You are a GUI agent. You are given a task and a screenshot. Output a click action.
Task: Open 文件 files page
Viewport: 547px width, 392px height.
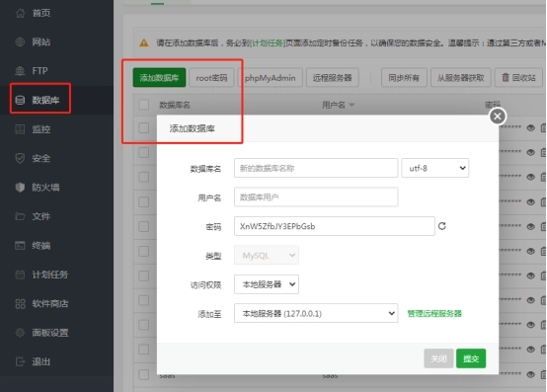[40, 216]
